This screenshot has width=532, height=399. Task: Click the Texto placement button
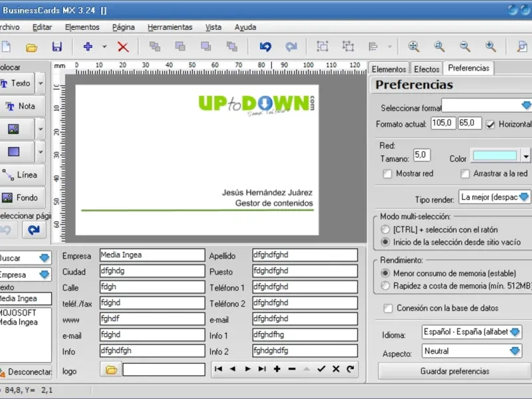click(16, 83)
